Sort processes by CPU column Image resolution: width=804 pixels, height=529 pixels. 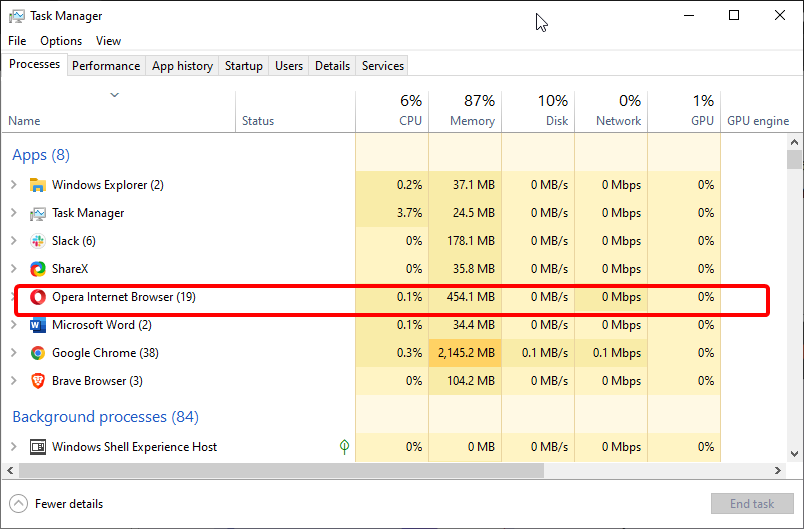[x=392, y=111]
